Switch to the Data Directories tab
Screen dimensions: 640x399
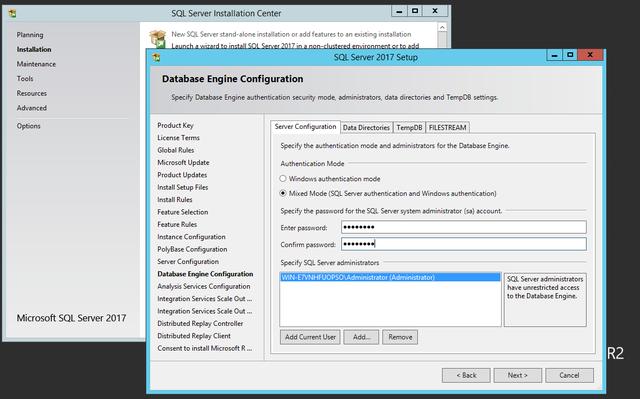(366, 128)
